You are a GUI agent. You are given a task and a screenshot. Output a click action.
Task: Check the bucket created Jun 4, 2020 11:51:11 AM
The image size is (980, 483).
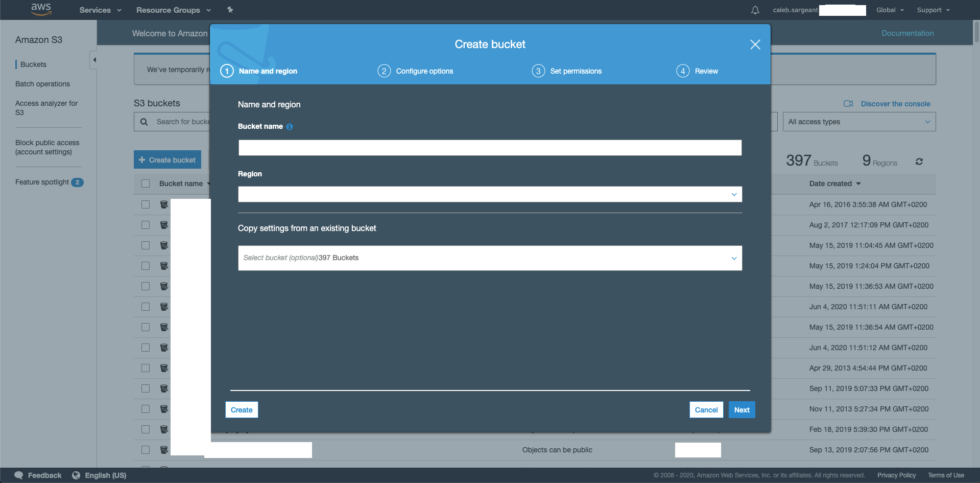click(146, 307)
